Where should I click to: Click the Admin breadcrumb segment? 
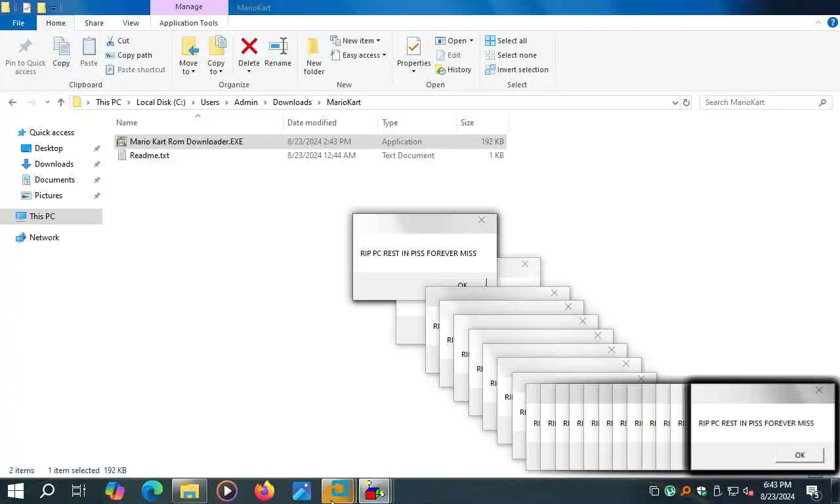pyautogui.click(x=246, y=102)
